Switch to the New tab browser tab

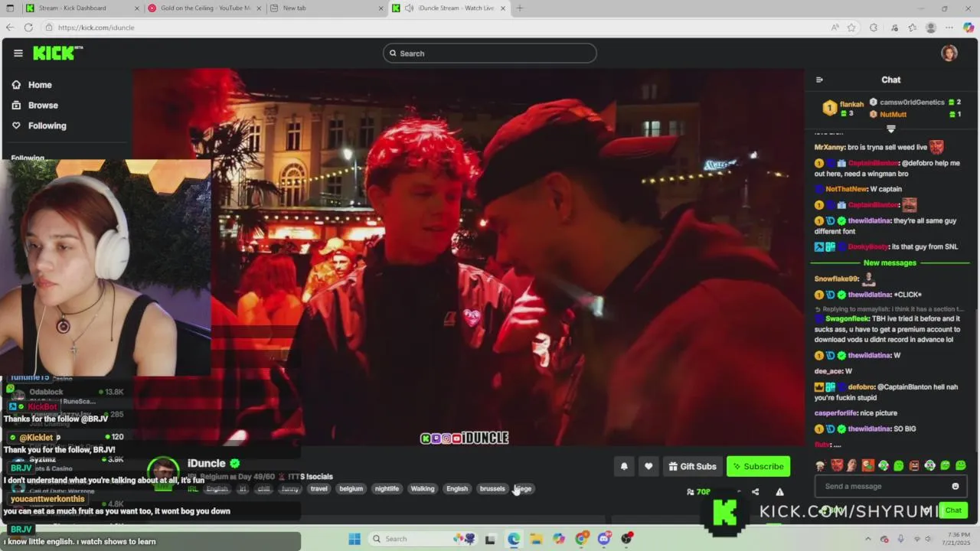(328, 8)
